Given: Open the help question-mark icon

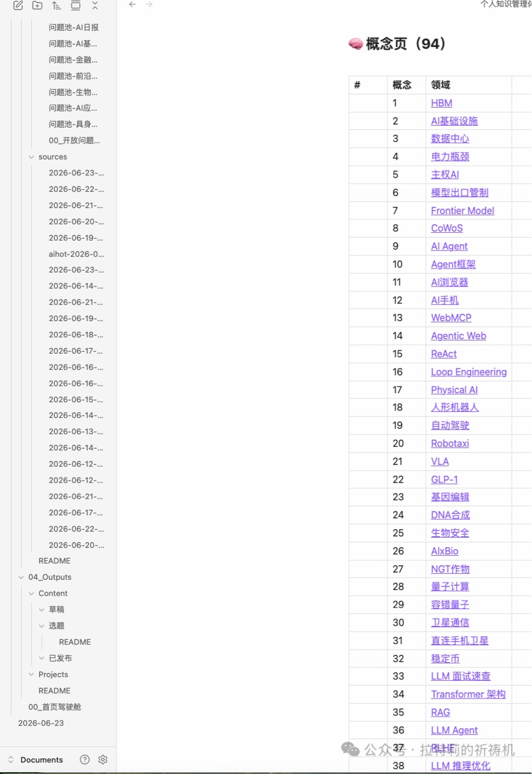Looking at the screenshot, I should (x=85, y=759).
